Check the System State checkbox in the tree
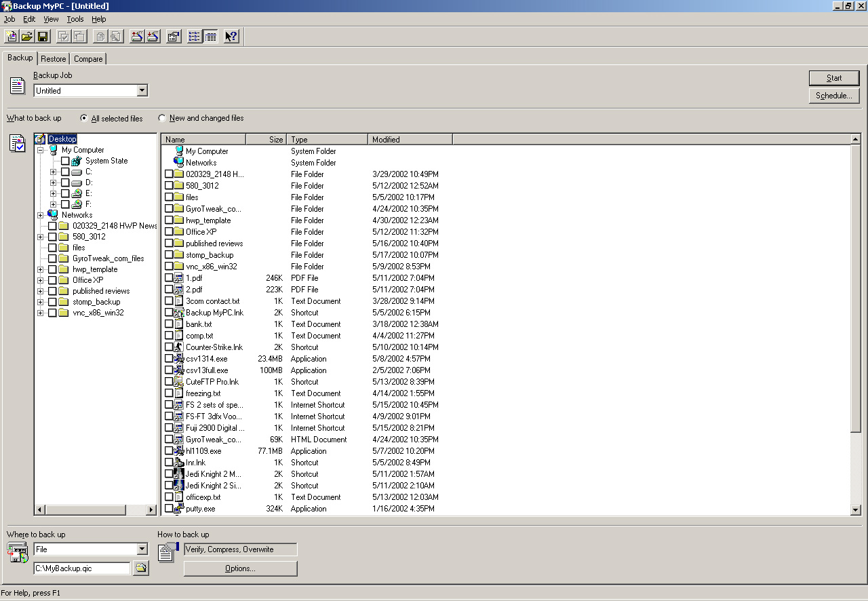This screenshot has width=868, height=601. coord(65,161)
